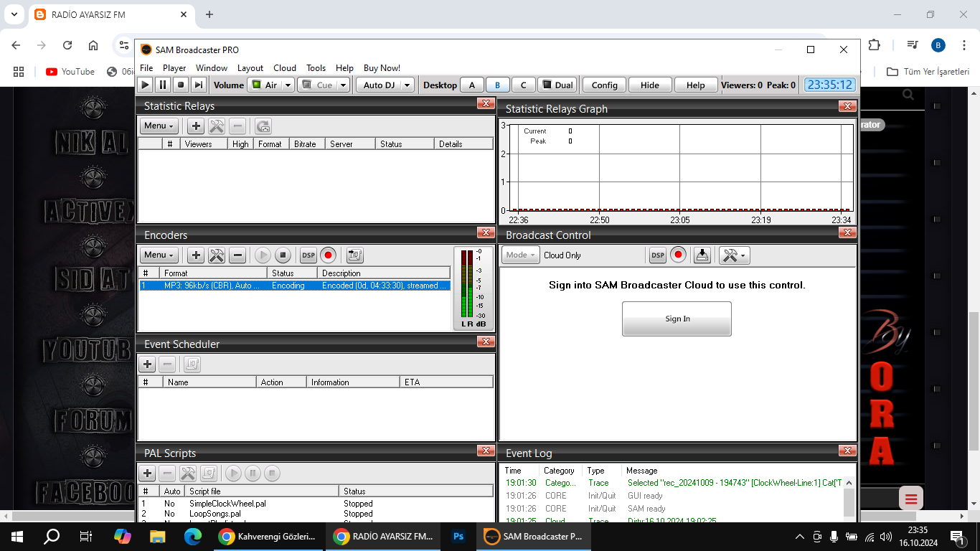
Task: Configure PAL script with tools icon
Action: (x=188, y=474)
